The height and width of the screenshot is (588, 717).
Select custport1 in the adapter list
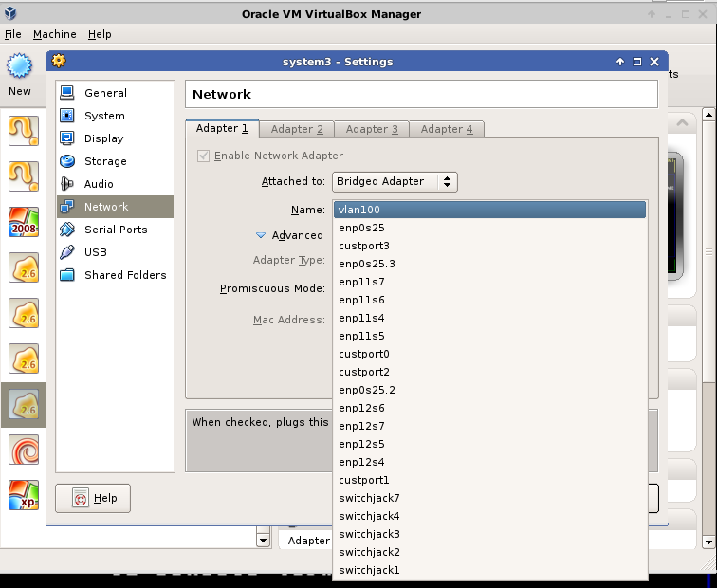(489, 480)
